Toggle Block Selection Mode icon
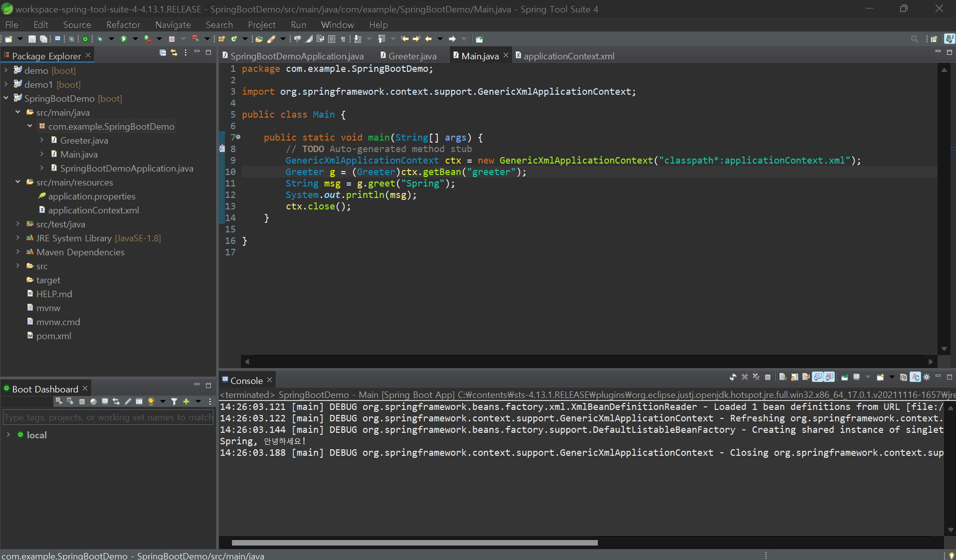The height and width of the screenshot is (560, 956). (331, 39)
